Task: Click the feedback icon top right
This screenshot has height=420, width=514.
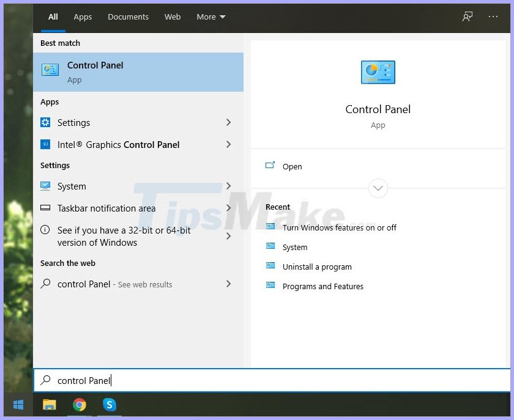Action: (x=467, y=17)
